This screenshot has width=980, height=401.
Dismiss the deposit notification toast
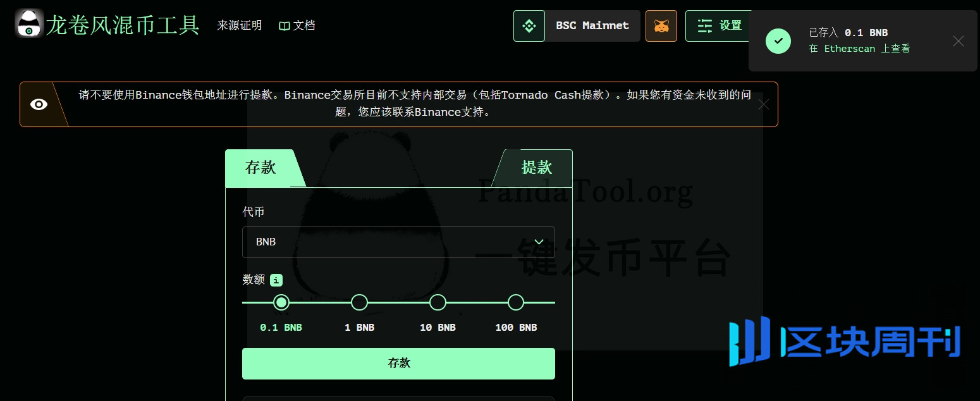pyautogui.click(x=958, y=41)
